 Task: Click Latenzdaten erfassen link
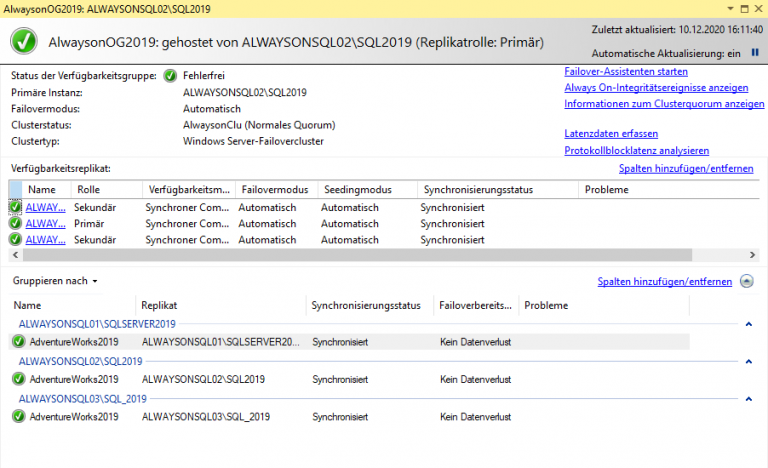[611, 134]
